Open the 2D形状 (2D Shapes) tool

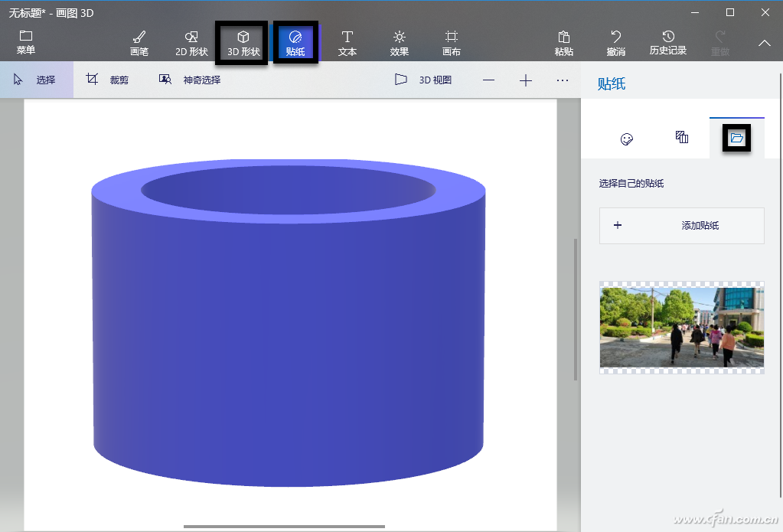(x=190, y=42)
